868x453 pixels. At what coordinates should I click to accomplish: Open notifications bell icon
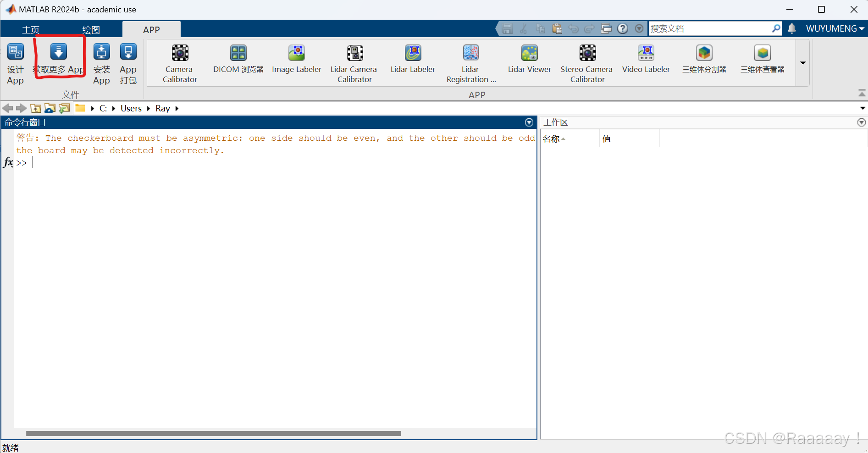pyautogui.click(x=792, y=28)
